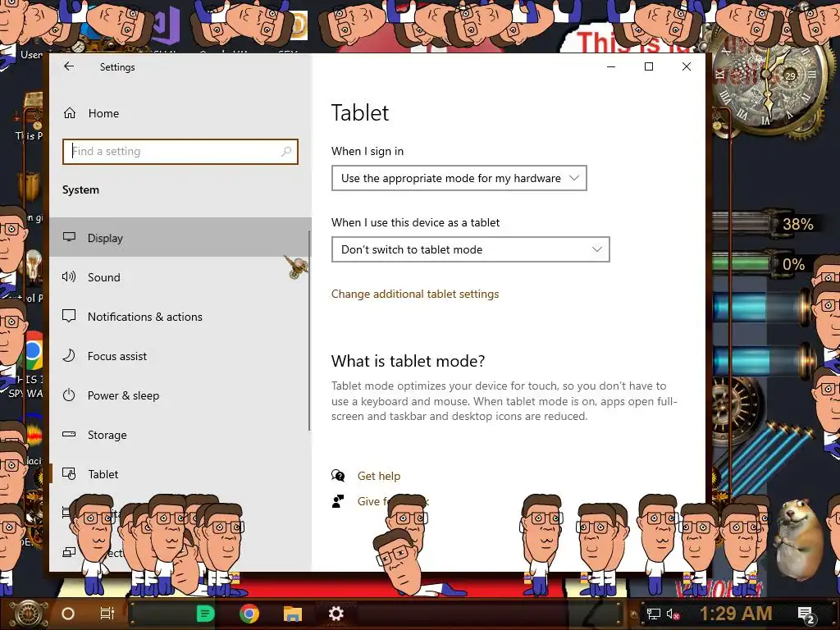Screen dimensions: 840x630
Task: Click the search magnifier icon
Action: tap(286, 152)
